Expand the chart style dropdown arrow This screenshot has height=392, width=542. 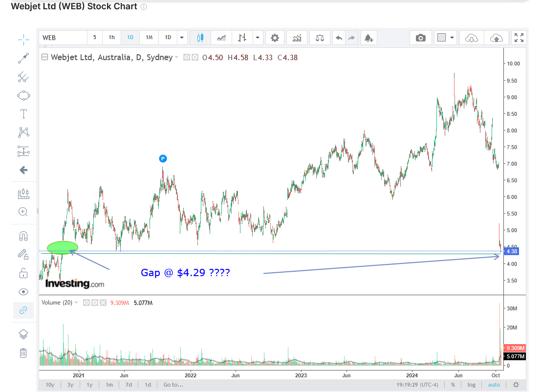tap(258, 38)
